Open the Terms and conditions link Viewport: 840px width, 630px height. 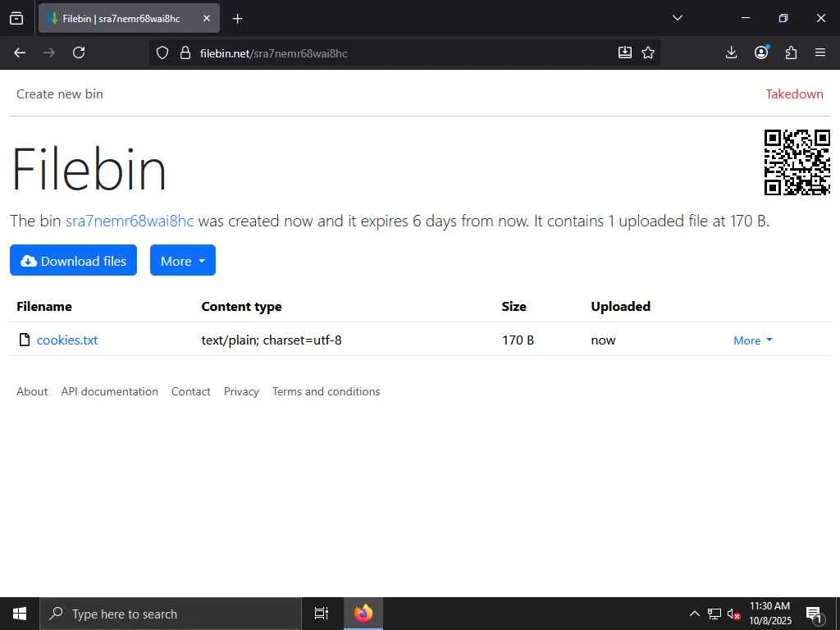pyautogui.click(x=326, y=391)
